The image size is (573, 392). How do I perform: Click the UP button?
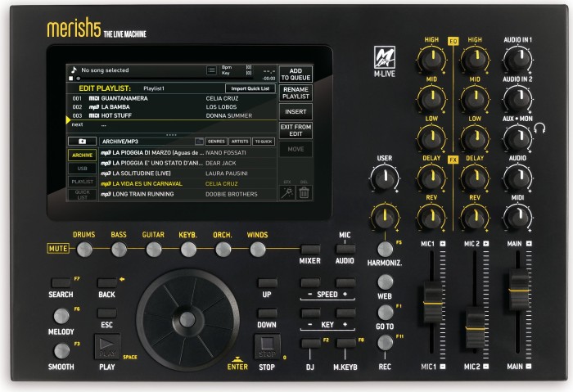(268, 282)
